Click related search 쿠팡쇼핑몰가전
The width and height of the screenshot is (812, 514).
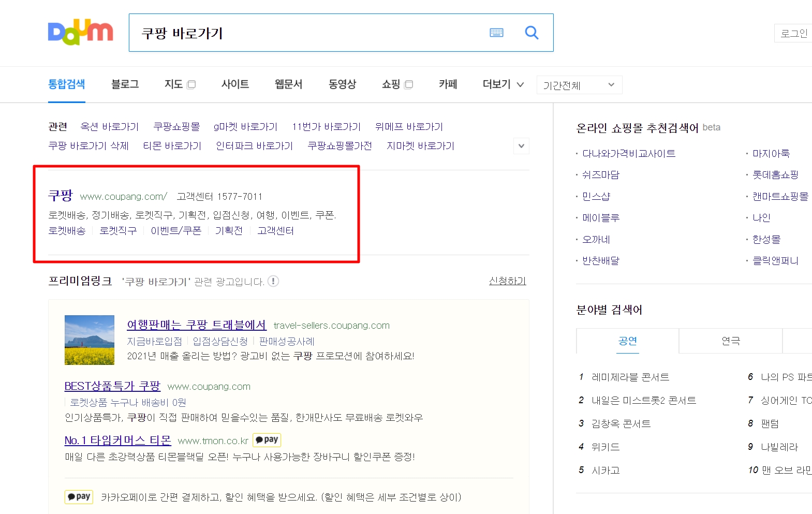coord(339,146)
